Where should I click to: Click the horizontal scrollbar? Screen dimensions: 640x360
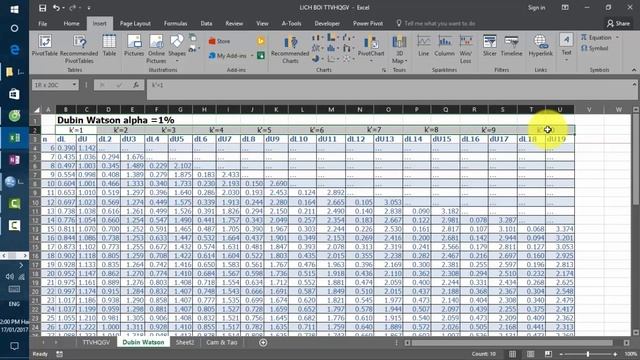click(512, 343)
